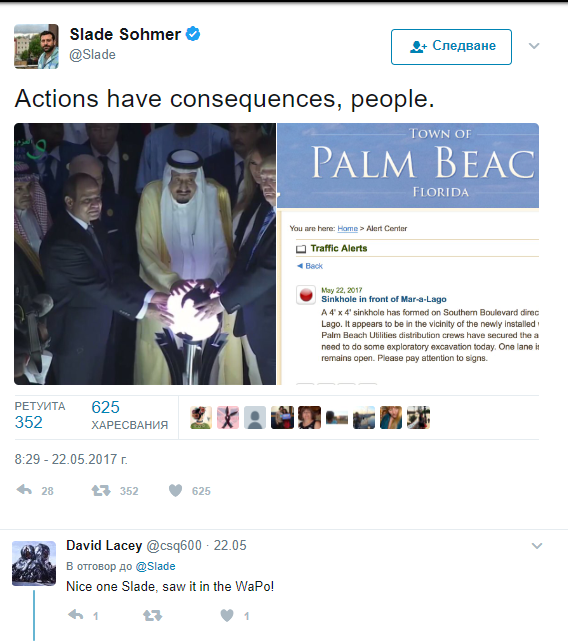Retweet David Lacey's reply
Image resolution: width=568 pixels, height=641 pixels.
coord(153,615)
